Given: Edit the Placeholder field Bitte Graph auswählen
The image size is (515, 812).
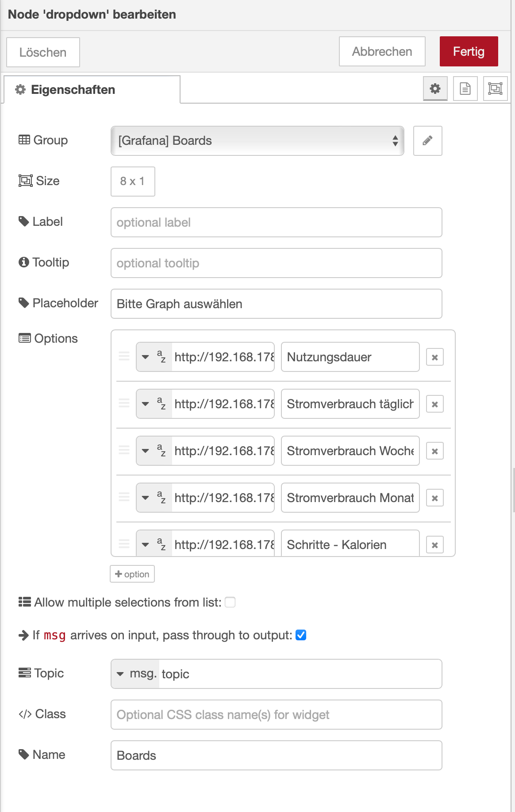Looking at the screenshot, I should click(x=277, y=304).
